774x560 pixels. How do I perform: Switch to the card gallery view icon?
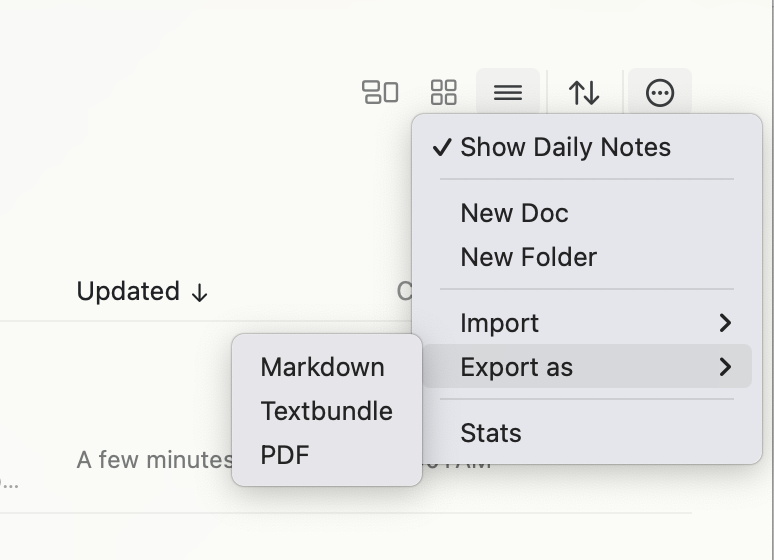coord(380,93)
